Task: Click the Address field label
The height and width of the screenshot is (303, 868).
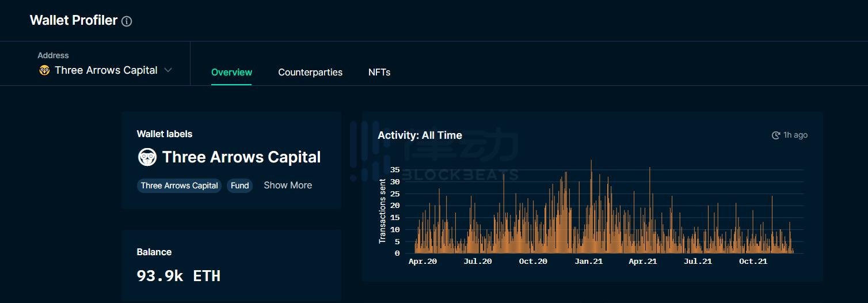Action: 53,56
